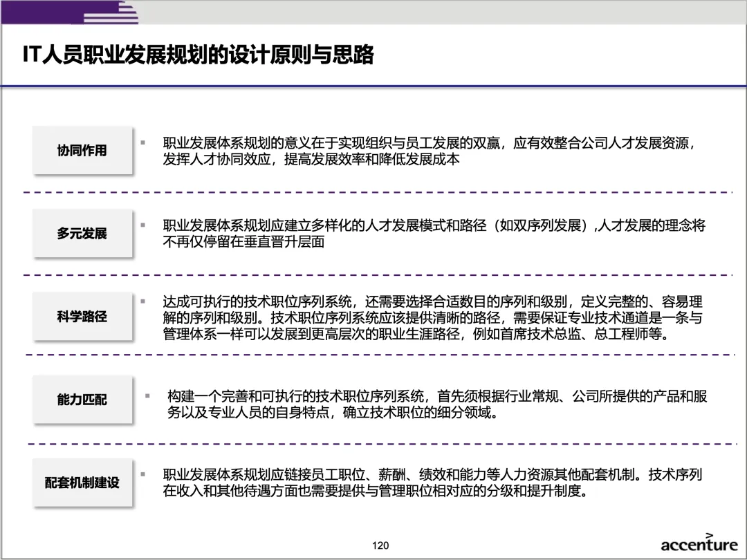Click the line starting '在收入和其他待遇方面'
747x560 pixels.
coord(377,490)
